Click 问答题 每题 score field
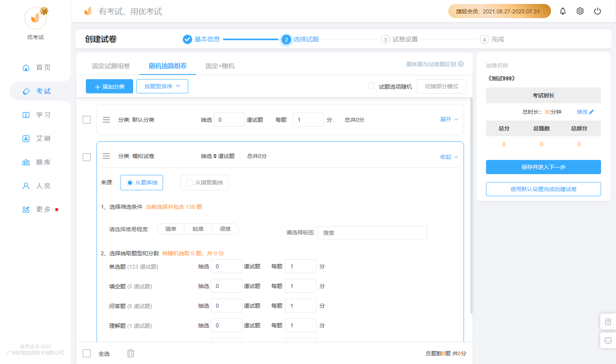Image resolution: width=616 pixels, height=364 pixels. (x=301, y=306)
